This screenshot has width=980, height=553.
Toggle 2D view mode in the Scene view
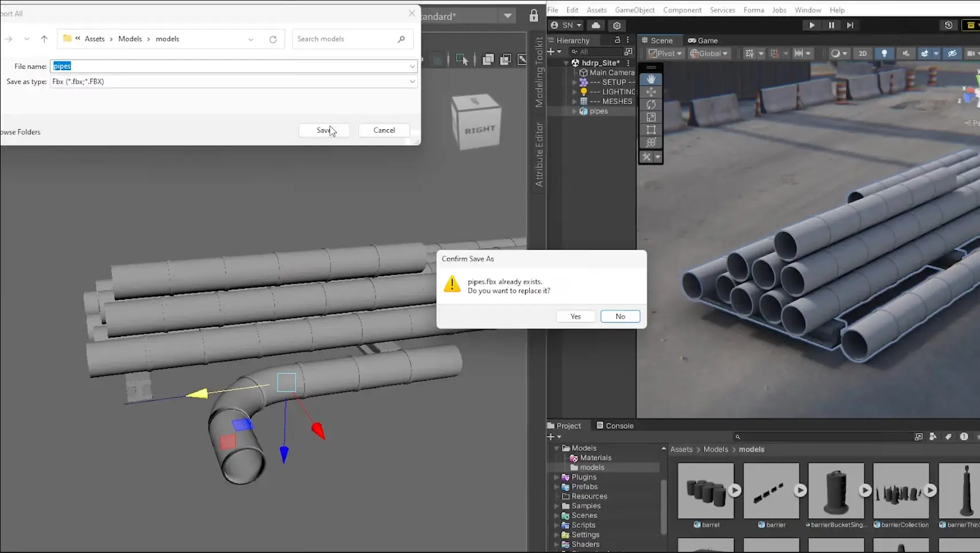(x=862, y=53)
